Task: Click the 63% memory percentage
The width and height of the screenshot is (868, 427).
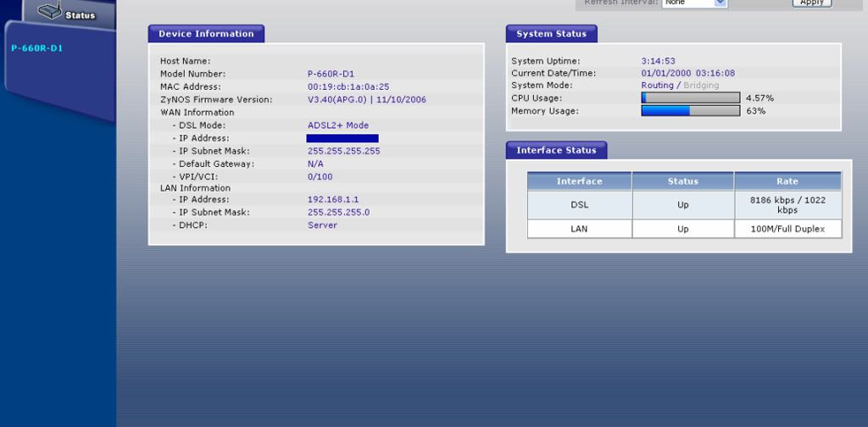Action: 755,111
